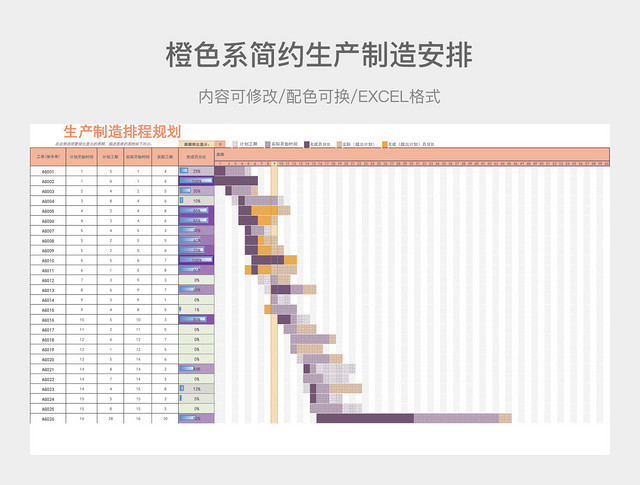
Task: Click the 实际开始时间 legend swatch
Action: click(268, 144)
